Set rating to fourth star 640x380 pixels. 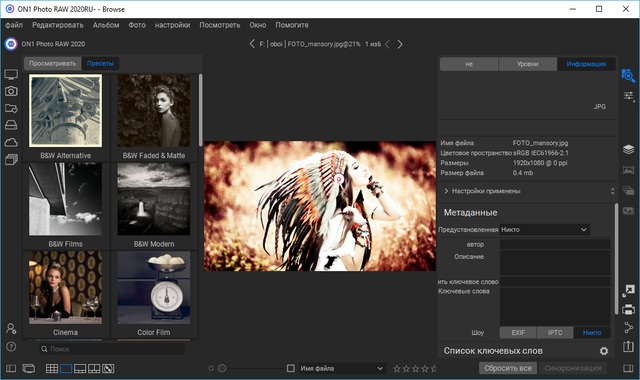point(425,369)
